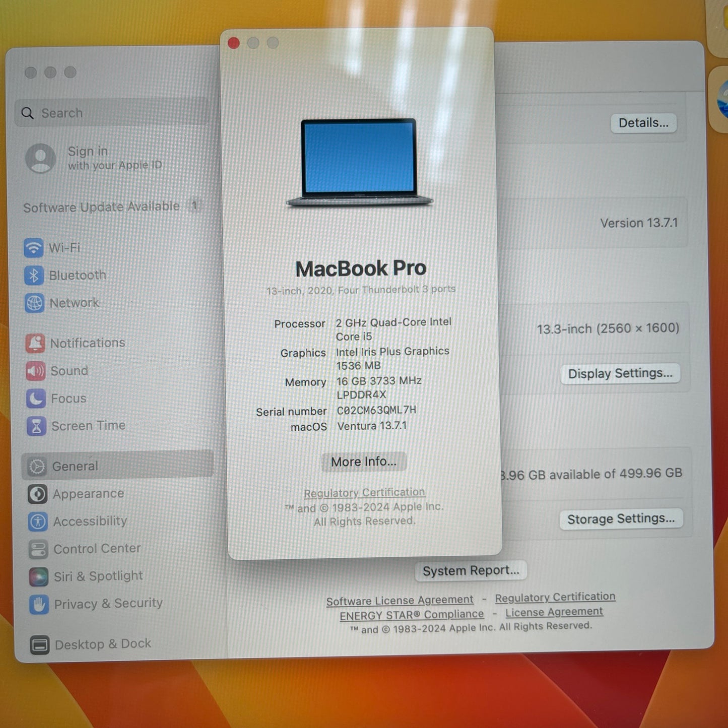Open the Bluetooth settings icon
This screenshot has height=728, width=728.
pos(34,275)
